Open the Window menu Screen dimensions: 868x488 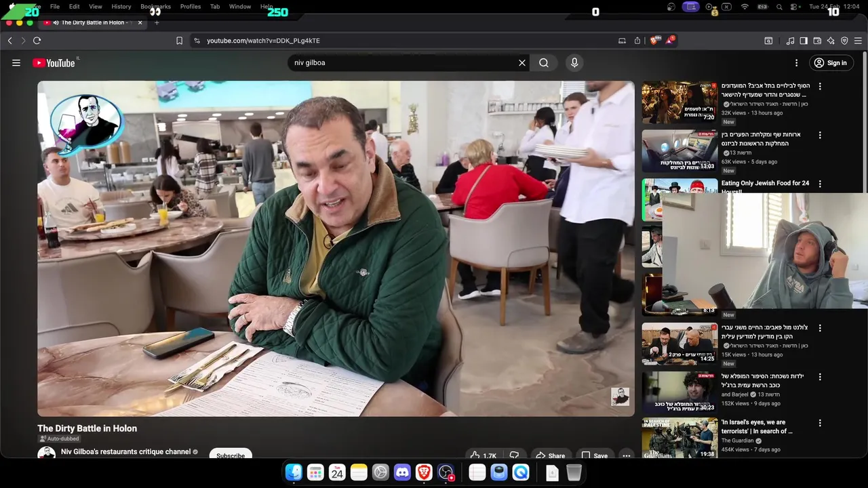[x=240, y=7]
